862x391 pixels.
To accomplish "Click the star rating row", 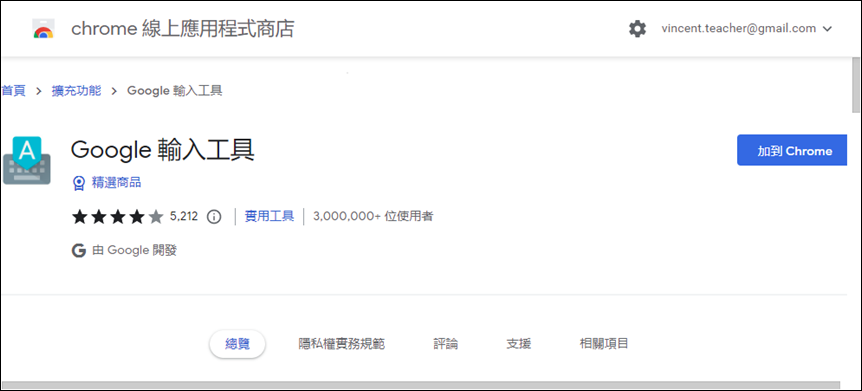I will coord(117,217).
